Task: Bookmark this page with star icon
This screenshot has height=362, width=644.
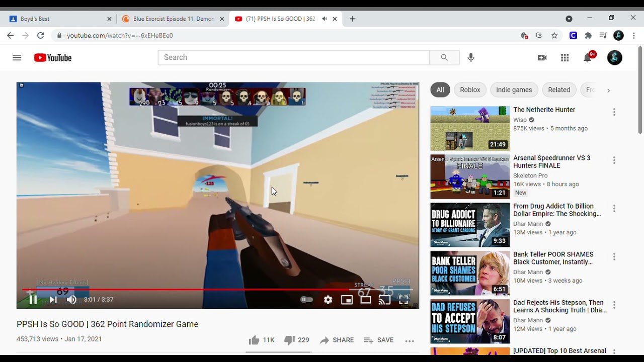Action: click(554, 36)
